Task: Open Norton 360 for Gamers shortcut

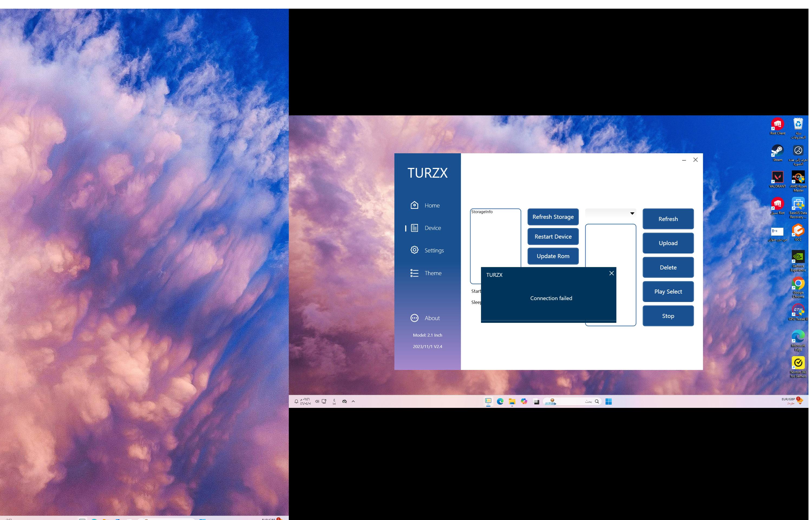Action: 798,367
